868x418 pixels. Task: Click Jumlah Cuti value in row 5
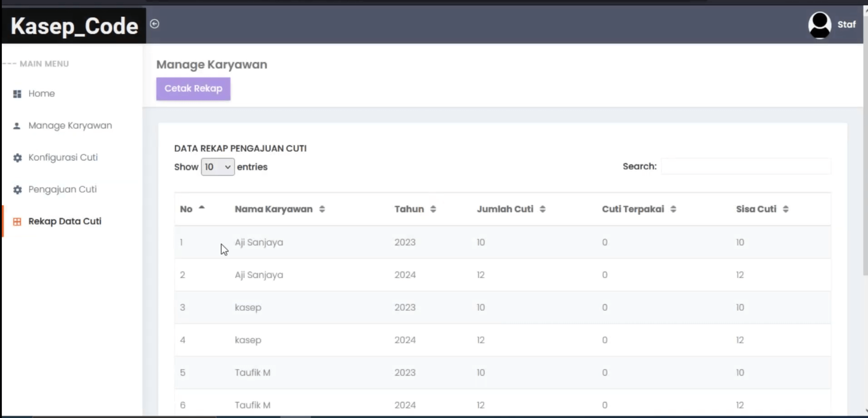coord(481,373)
